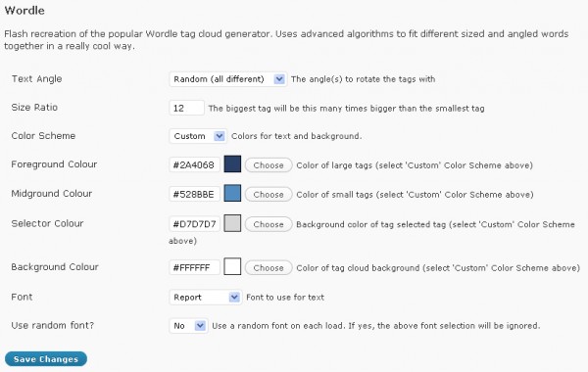
Task: Save Changes to Wordle settings
Action: click(46, 359)
